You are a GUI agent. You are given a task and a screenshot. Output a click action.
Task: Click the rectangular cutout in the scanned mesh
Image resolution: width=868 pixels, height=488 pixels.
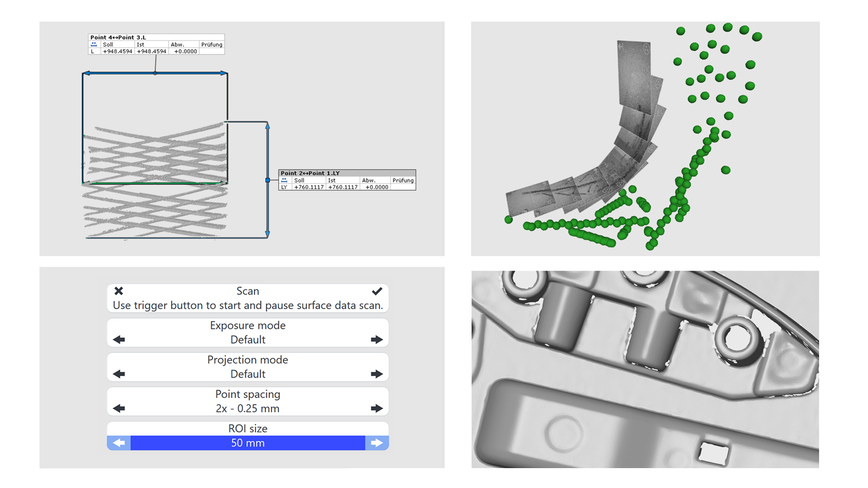pos(714,453)
